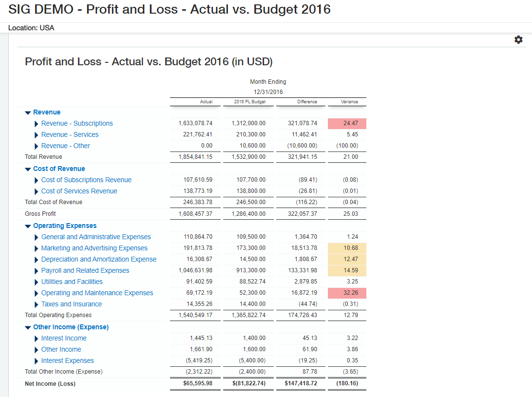Open the Utilities and Facilities link

click(x=72, y=282)
